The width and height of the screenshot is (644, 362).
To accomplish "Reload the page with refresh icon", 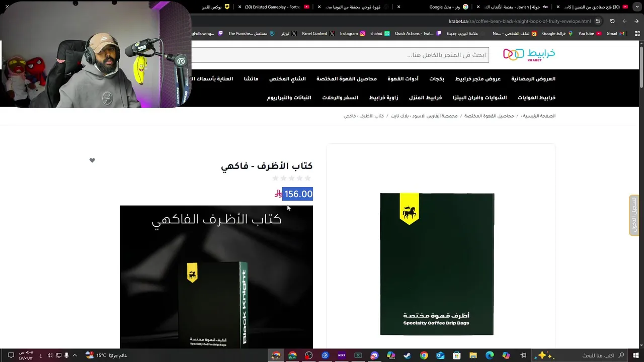I will click(x=612, y=21).
